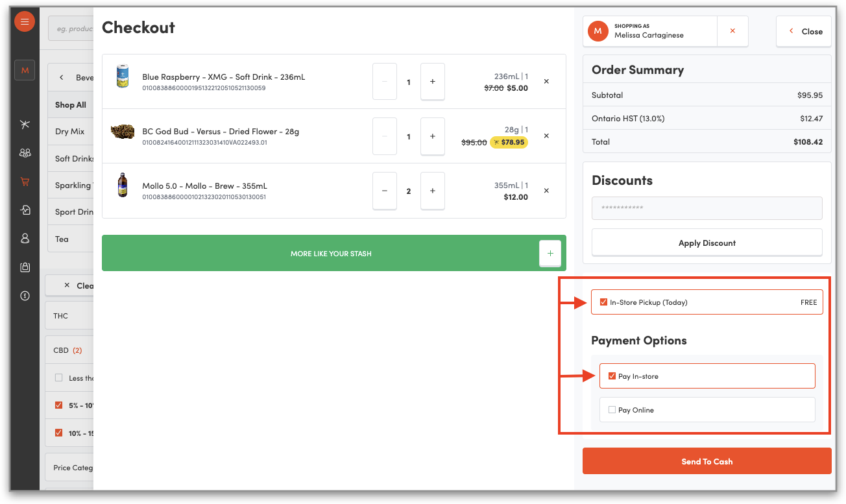Image resolution: width=846 pixels, height=504 pixels.
Task: Click the cannabis leaf sidebar icon
Action: pos(25,125)
